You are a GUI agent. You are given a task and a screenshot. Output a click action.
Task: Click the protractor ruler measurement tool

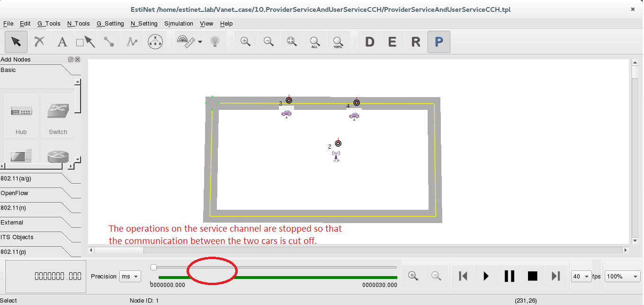click(x=186, y=42)
